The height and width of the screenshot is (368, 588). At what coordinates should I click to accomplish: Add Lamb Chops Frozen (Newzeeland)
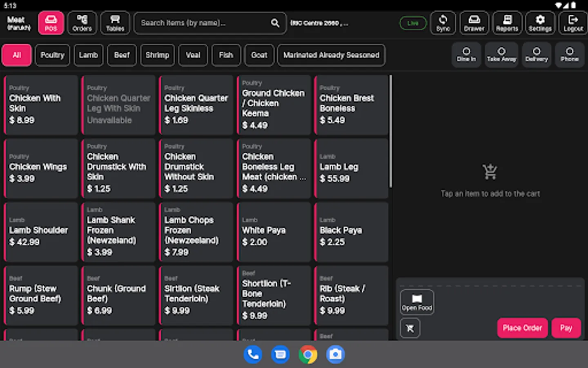point(196,232)
